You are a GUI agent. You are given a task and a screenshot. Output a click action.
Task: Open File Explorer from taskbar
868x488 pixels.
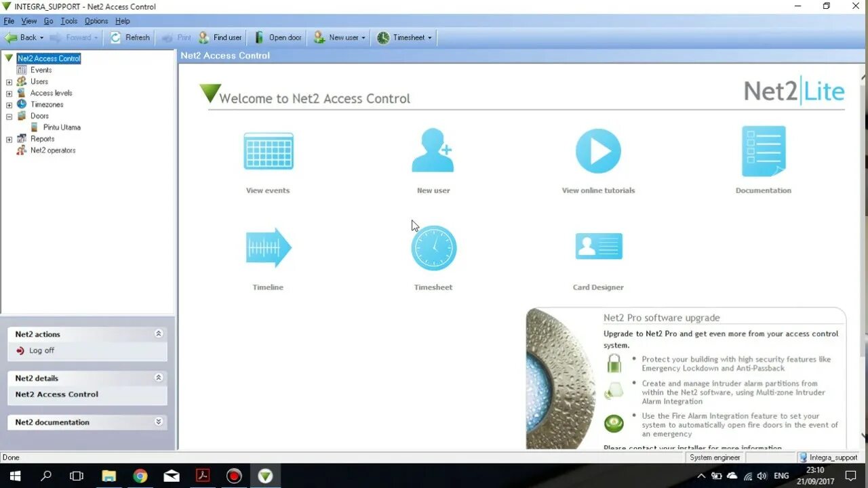[108, 476]
